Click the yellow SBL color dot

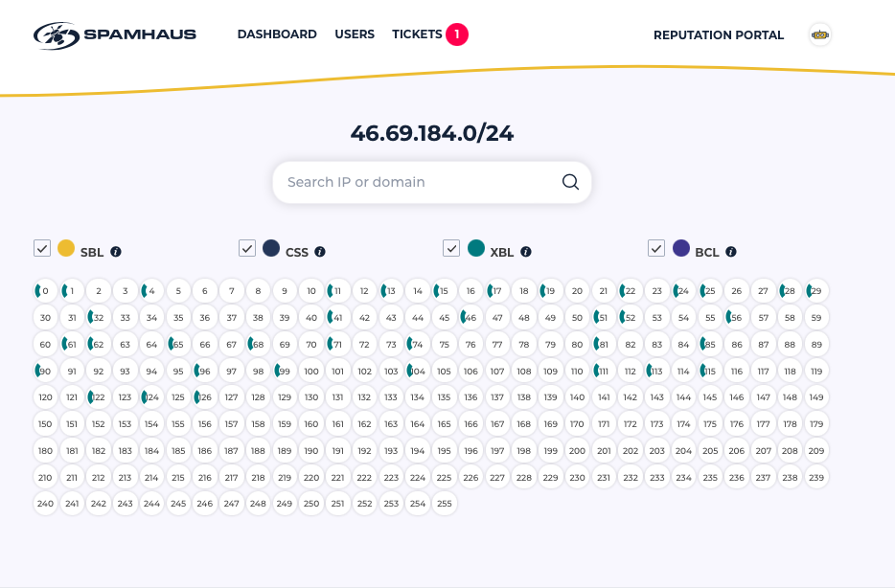click(66, 248)
